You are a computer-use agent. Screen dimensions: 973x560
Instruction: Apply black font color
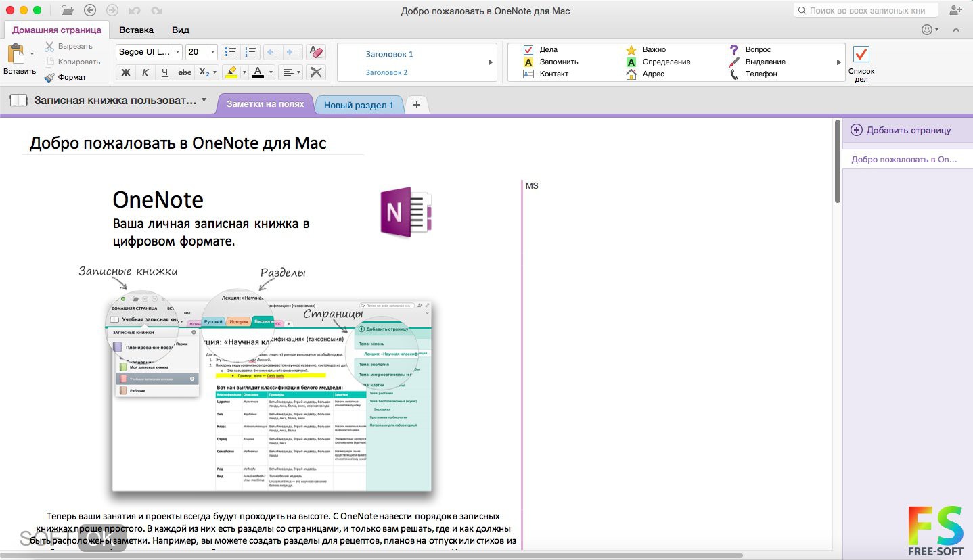[x=257, y=72]
